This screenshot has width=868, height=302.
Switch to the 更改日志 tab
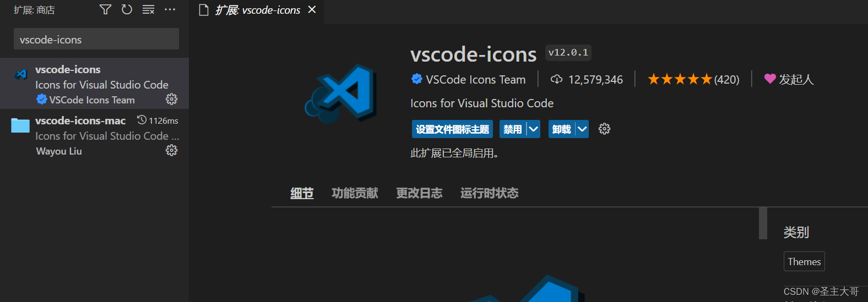pos(419,193)
